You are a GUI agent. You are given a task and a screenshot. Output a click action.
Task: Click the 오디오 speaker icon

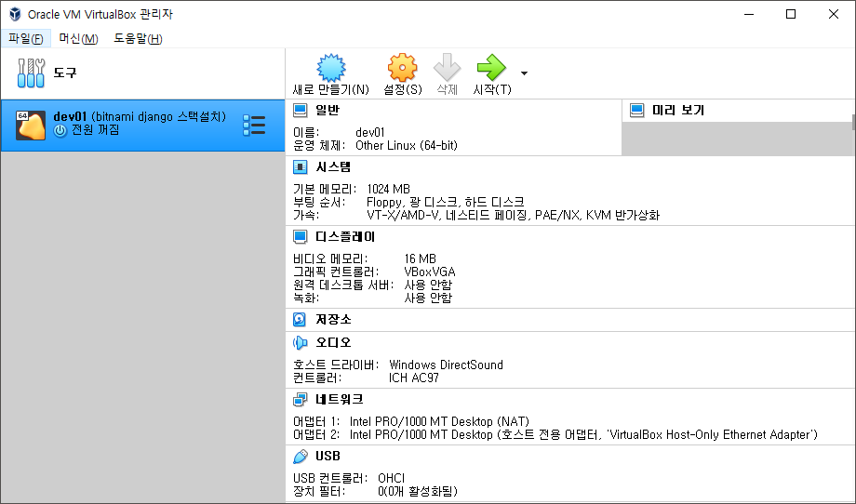(x=300, y=342)
